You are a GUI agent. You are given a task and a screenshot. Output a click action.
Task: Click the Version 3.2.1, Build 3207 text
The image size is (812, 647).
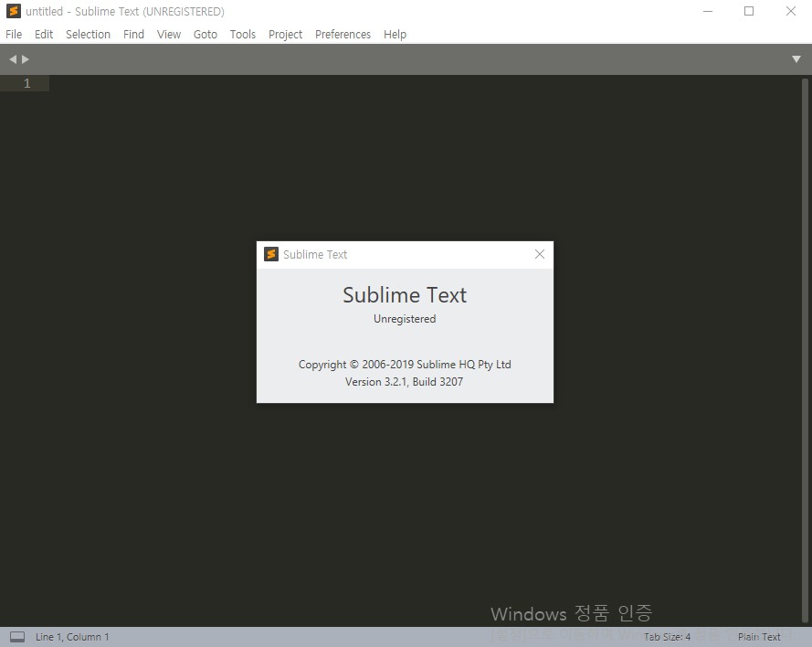coord(404,382)
